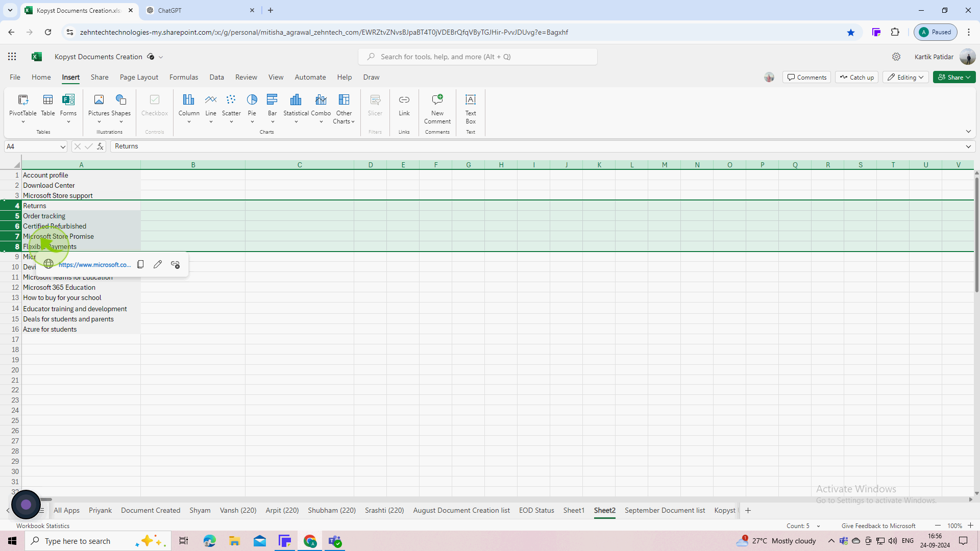This screenshot has height=551, width=980.
Task: Open the Microsoft 365 app launcher
Action: tap(12, 57)
